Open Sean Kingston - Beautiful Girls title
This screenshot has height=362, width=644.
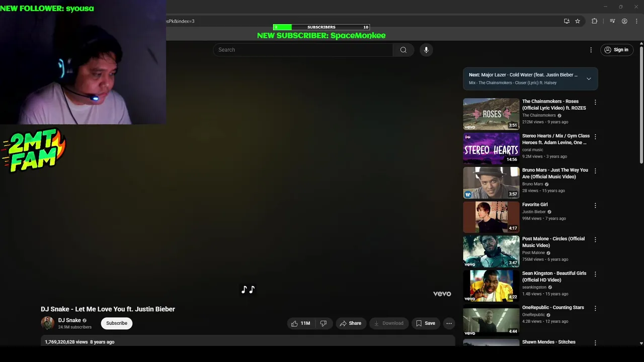click(x=554, y=277)
